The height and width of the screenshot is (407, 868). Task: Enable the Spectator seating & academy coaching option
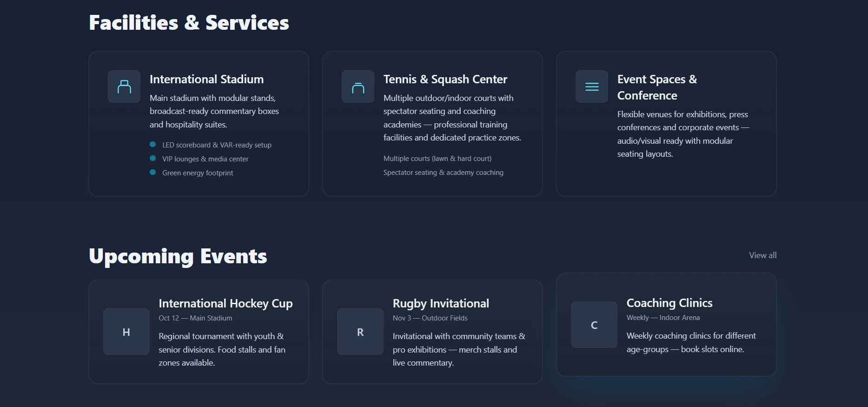click(443, 172)
